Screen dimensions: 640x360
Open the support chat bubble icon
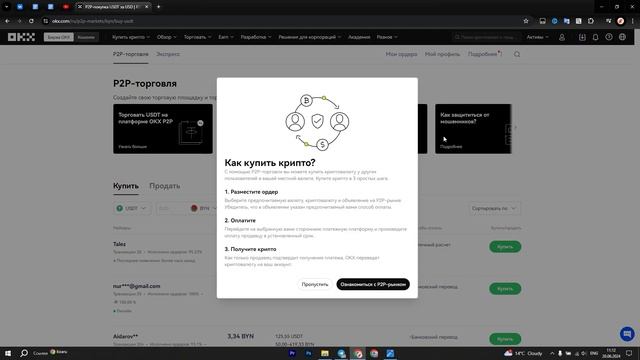627,334
